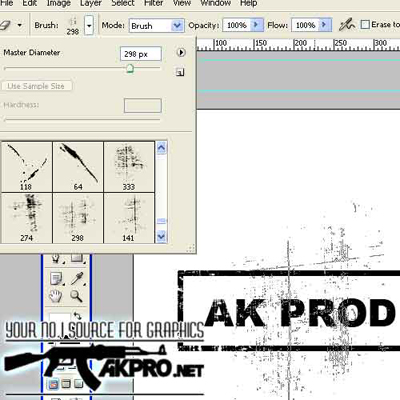Open the Opacity slider arrow

256,25
